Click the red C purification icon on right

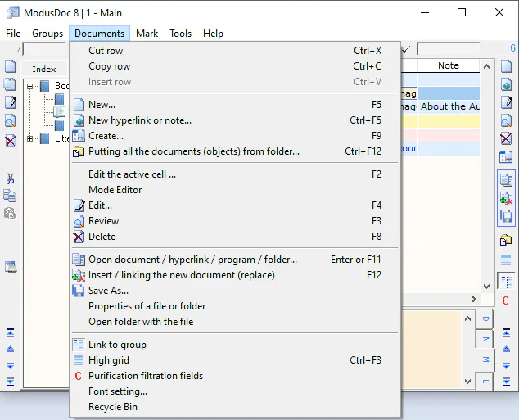point(505,300)
